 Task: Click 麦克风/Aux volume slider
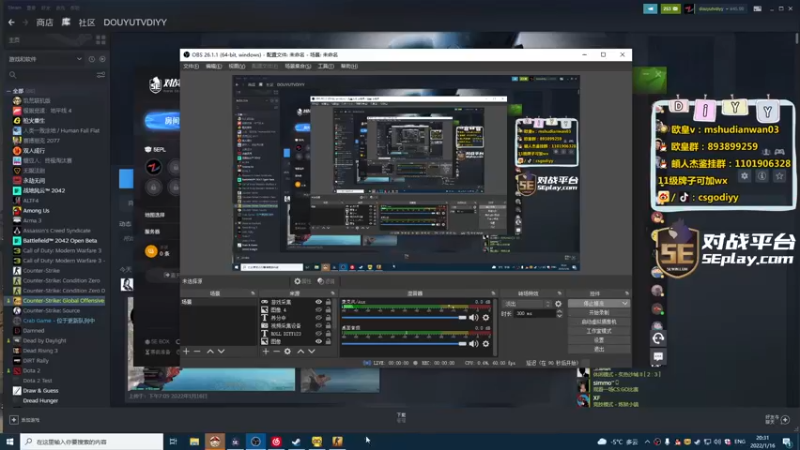pos(404,317)
